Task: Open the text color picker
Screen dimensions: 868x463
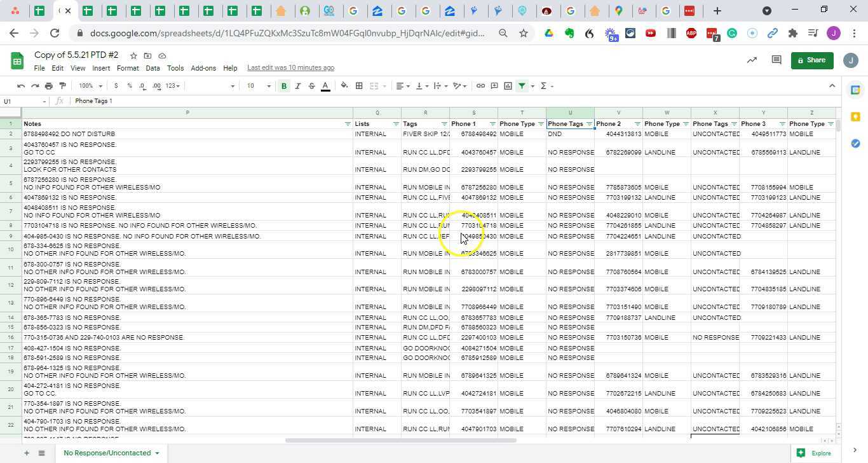Action: tap(325, 86)
